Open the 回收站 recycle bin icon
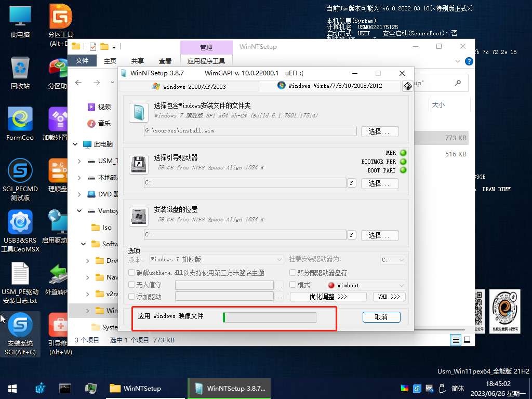This screenshot has height=399, width=532. [20, 73]
